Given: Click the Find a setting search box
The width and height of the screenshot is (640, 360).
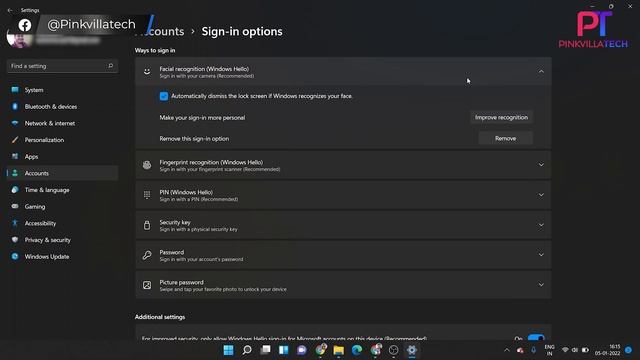Looking at the screenshot, I should click(x=62, y=66).
